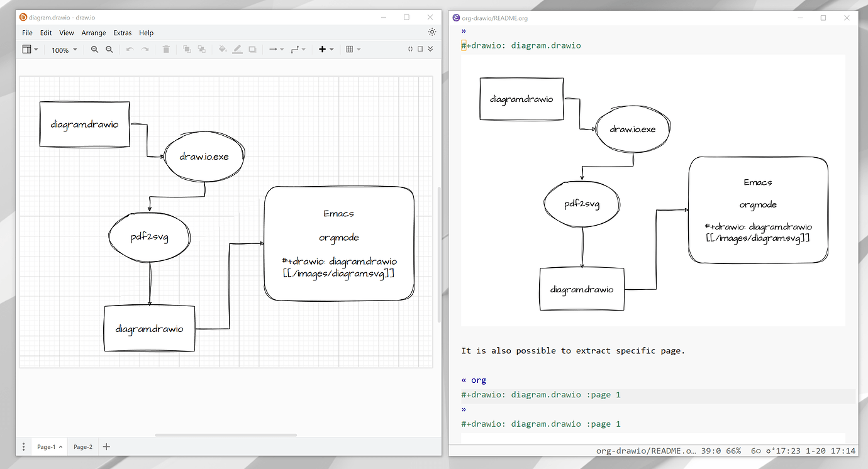Open the Extras menu
868x469 pixels.
[x=122, y=33]
